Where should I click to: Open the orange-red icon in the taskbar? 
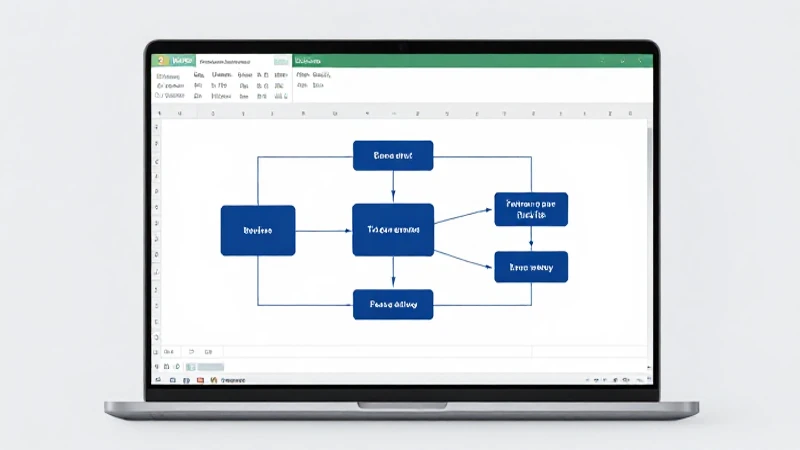pyautogui.click(x=200, y=380)
